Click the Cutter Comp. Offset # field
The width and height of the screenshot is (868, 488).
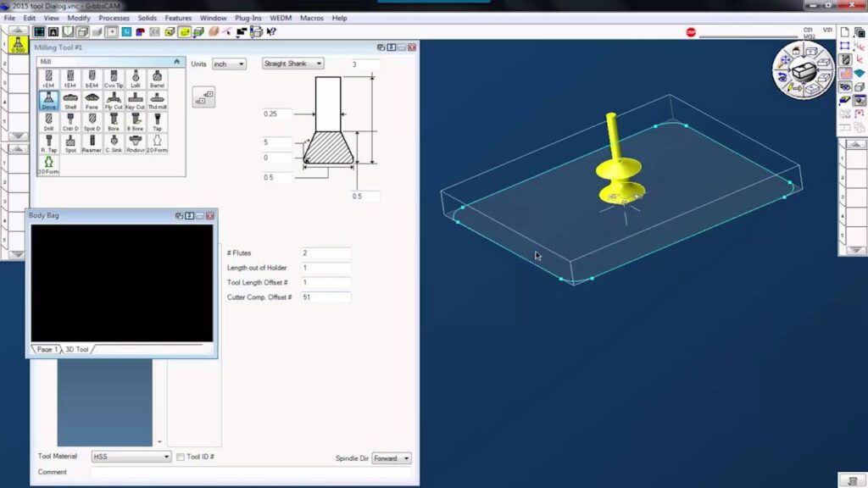coord(325,297)
